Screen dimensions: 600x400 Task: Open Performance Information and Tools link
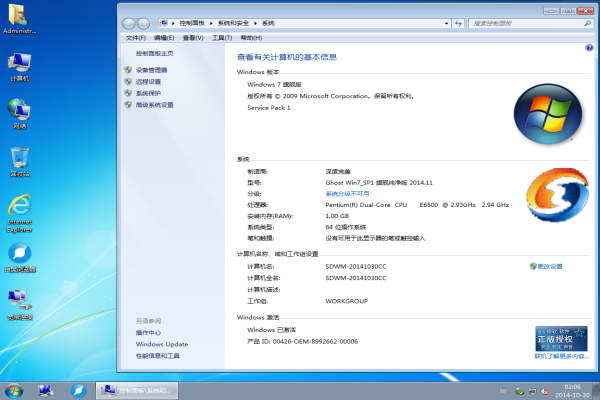coord(157,356)
